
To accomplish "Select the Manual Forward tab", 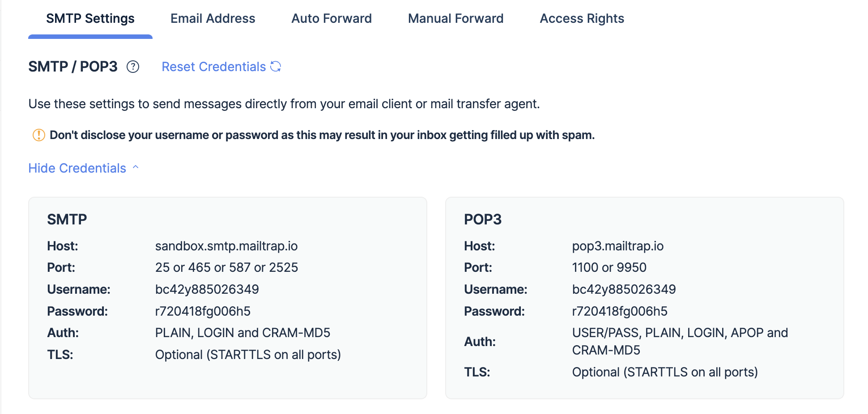I will pyautogui.click(x=455, y=18).
